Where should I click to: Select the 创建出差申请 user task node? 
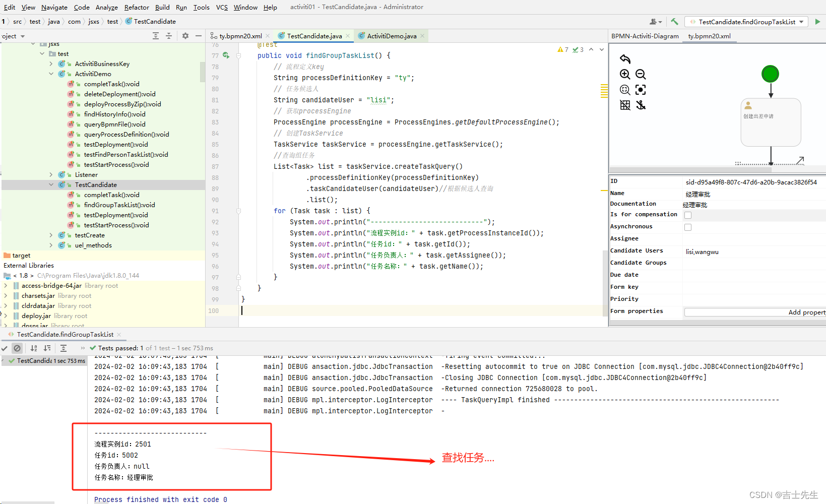[771, 122]
